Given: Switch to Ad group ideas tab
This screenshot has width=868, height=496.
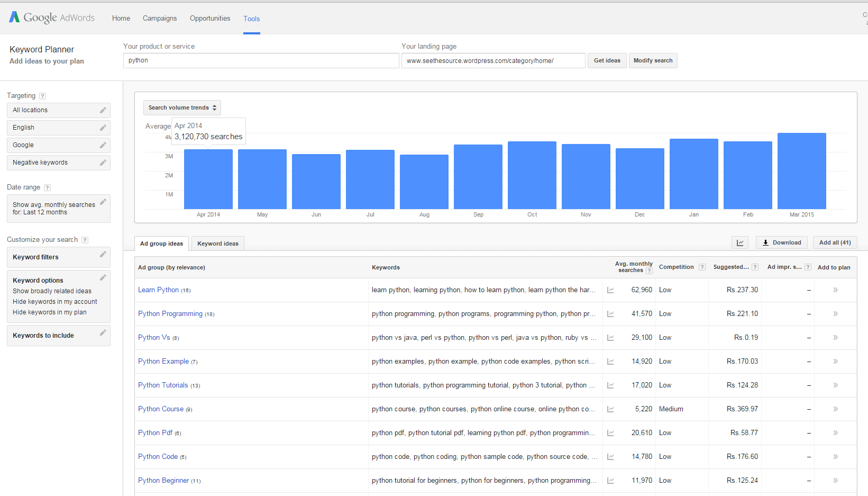Looking at the screenshot, I should tap(161, 244).
